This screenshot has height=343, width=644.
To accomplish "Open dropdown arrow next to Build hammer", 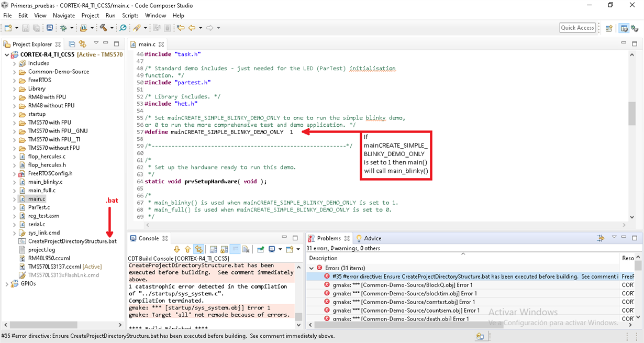I will 112,28.
